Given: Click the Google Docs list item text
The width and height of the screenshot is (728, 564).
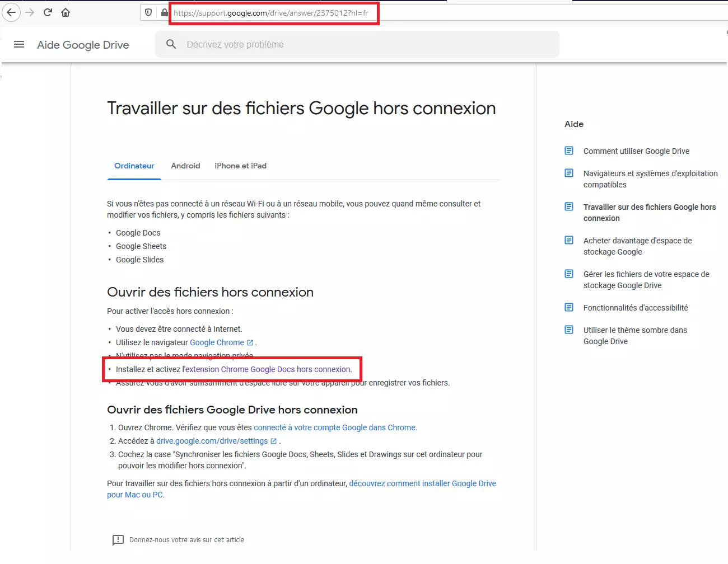Looking at the screenshot, I should tap(138, 233).
